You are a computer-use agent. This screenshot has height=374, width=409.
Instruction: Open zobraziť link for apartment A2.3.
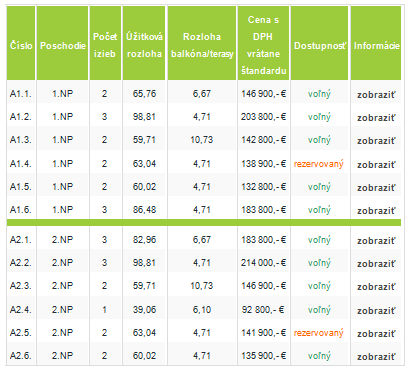click(x=376, y=287)
